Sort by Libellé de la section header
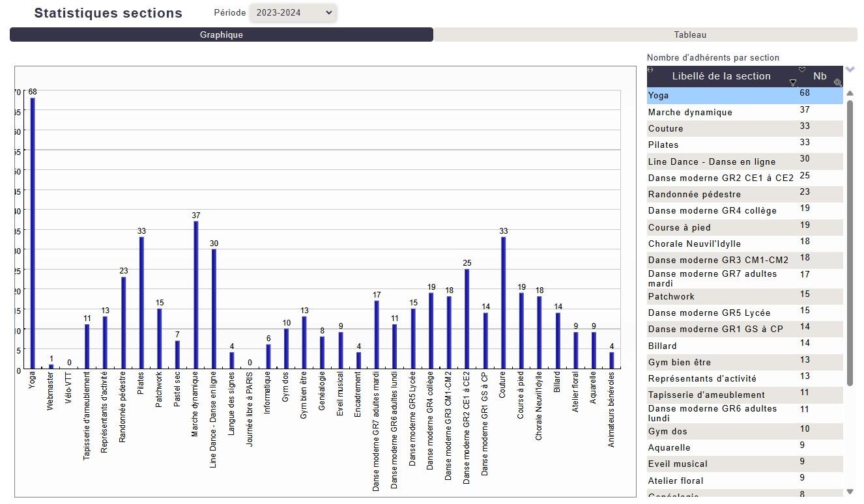The image size is (864, 504). [721, 76]
